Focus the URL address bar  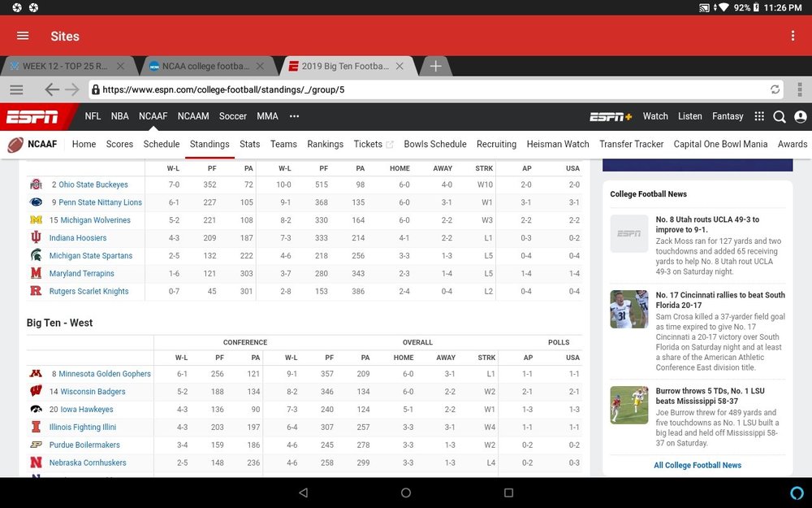click(435, 89)
